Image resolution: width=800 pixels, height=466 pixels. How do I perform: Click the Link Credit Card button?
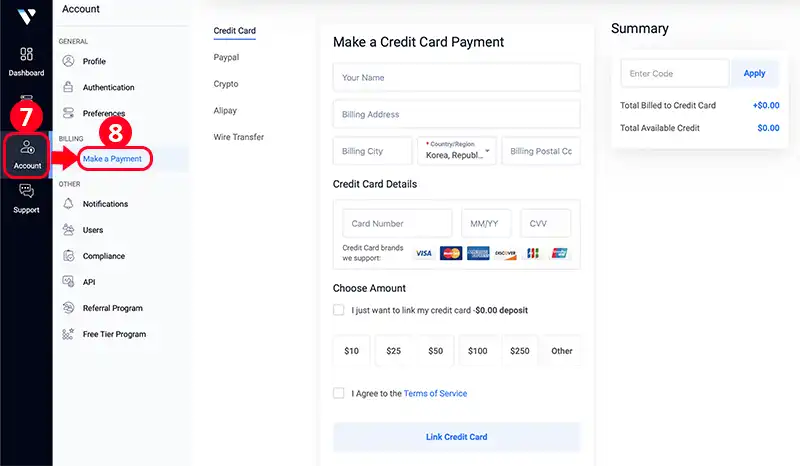tap(457, 437)
